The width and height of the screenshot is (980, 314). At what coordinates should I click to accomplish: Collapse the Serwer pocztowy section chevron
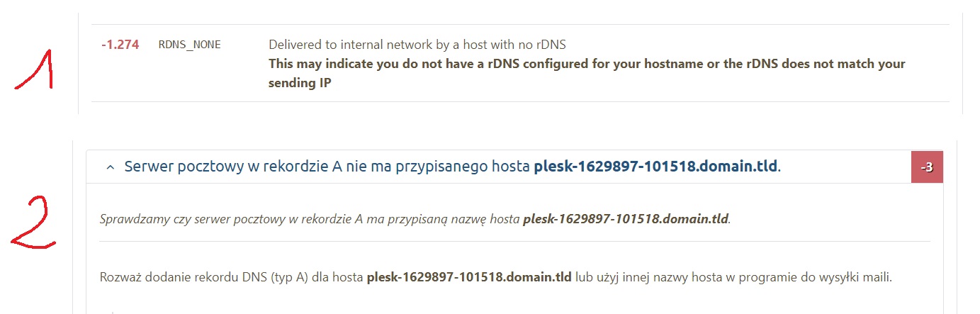tap(110, 167)
